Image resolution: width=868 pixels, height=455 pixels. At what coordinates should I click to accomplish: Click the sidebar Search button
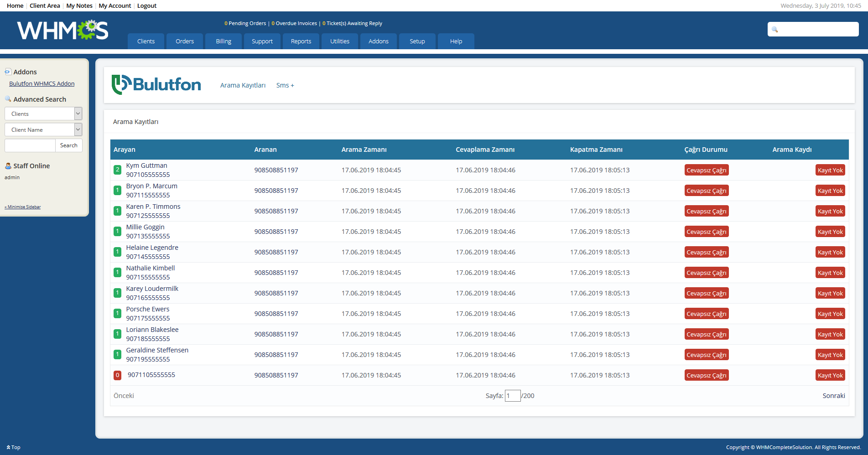coord(68,145)
